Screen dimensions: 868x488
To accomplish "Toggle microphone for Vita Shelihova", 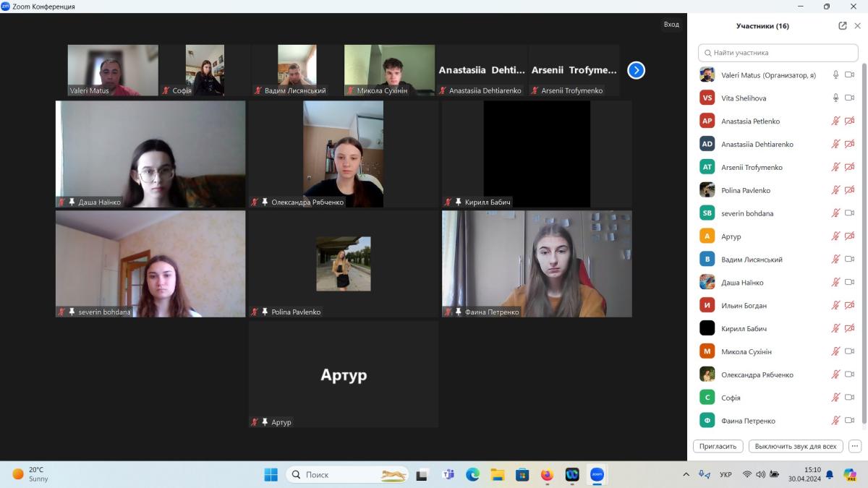I will [x=835, y=98].
